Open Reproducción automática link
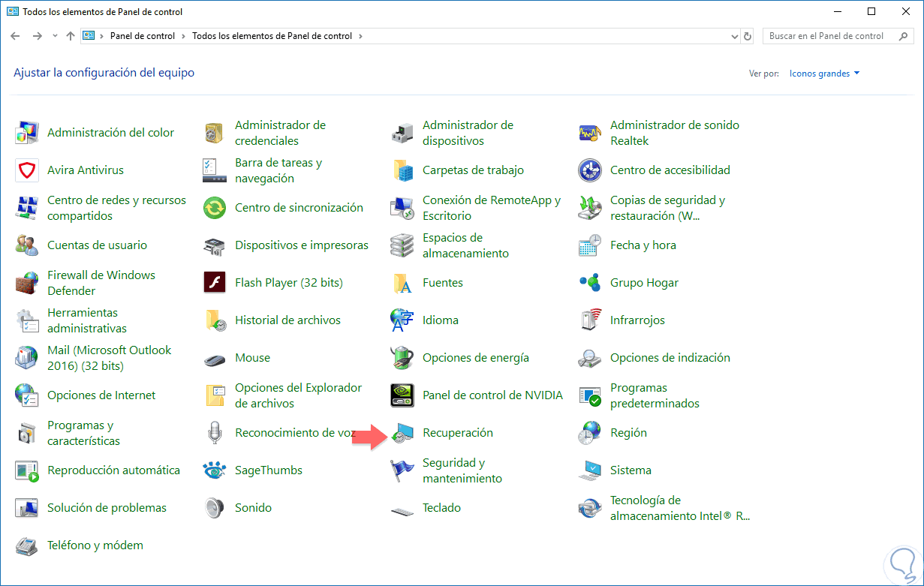This screenshot has width=924, height=586. (113, 470)
